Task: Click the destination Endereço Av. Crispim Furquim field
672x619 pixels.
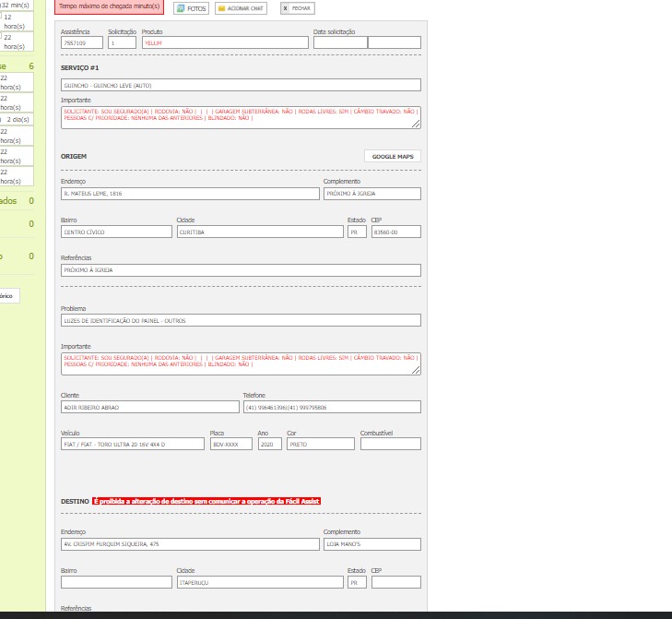Action: [190, 544]
